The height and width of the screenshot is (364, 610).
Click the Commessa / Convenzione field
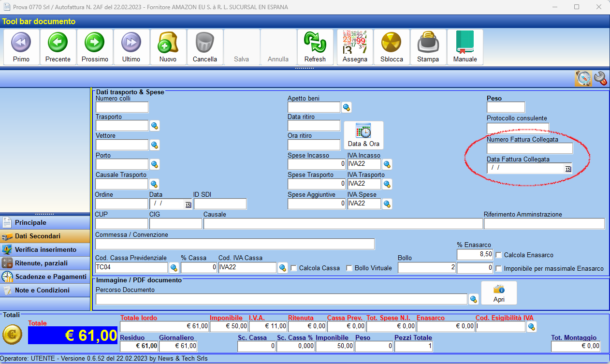[235, 244]
